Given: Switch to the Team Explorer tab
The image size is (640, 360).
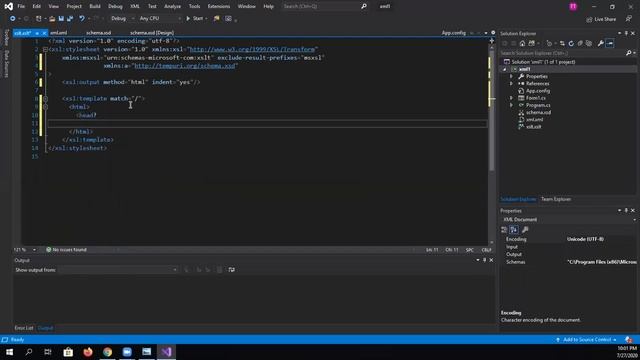Looking at the screenshot, I should pyautogui.click(x=556, y=199).
